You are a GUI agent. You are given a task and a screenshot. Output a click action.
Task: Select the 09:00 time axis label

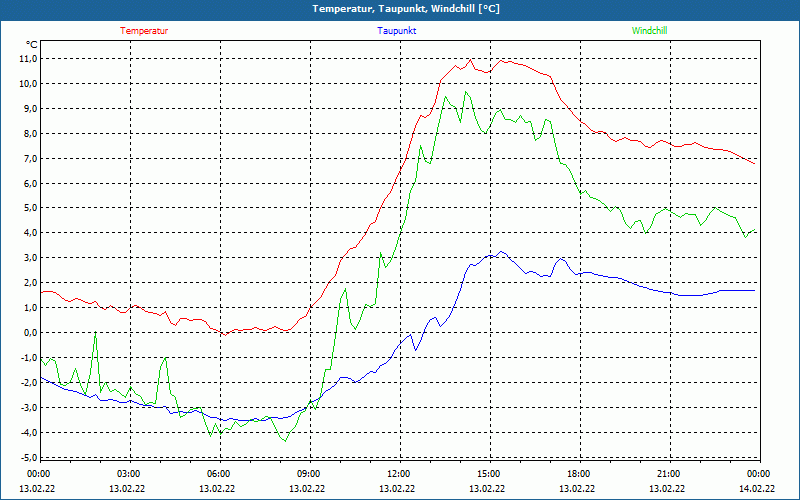pos(309,474)
